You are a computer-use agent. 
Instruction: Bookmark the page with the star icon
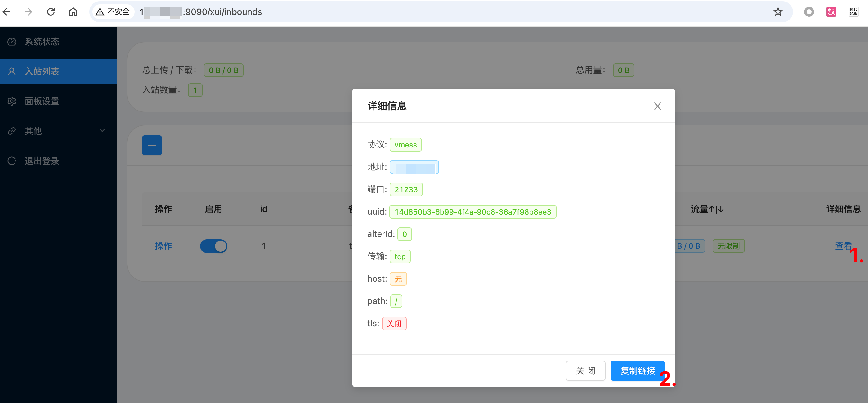click(777, 12)
